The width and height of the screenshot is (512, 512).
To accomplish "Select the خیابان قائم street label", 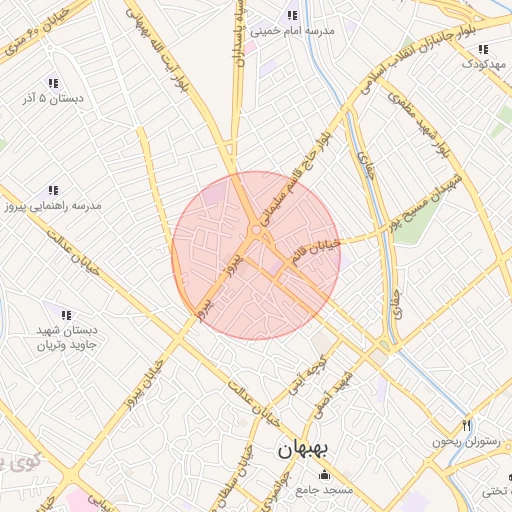I will click(315, 252).
